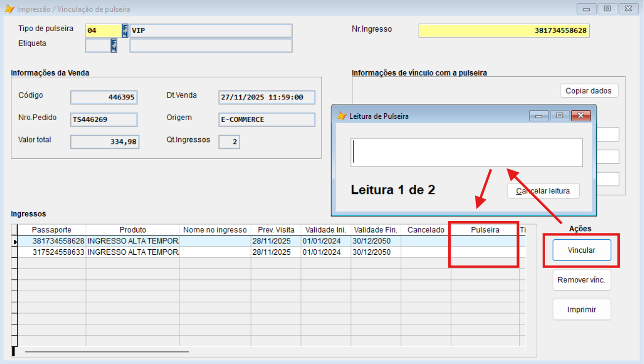Click the Cancelar leitura button
The width and height of the screenshot is (644, 364).
pyautogui.click(x=543, y=191)
